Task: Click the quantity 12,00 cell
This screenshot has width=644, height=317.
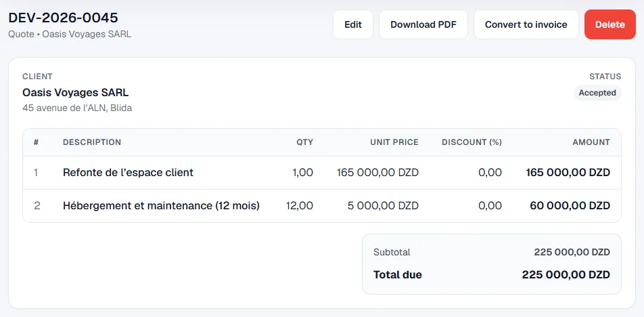Action: click(x=300, y=206)
